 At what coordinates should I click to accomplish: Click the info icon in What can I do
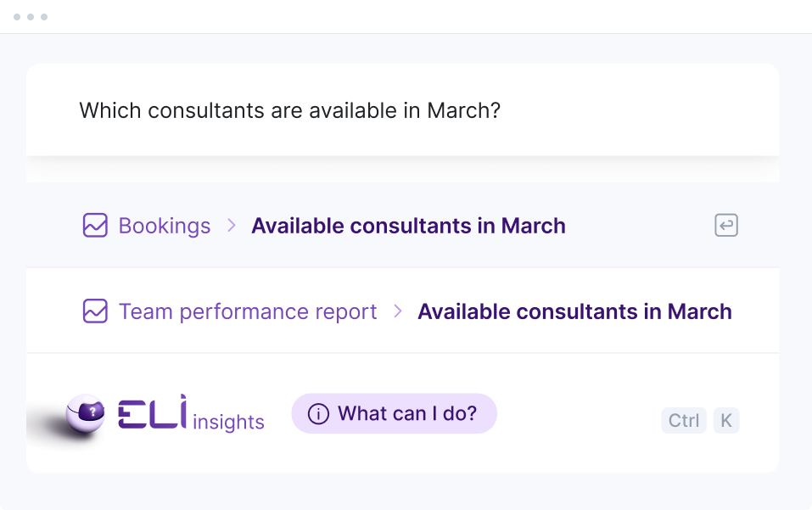pyautogui.click(x=318, y=414)
